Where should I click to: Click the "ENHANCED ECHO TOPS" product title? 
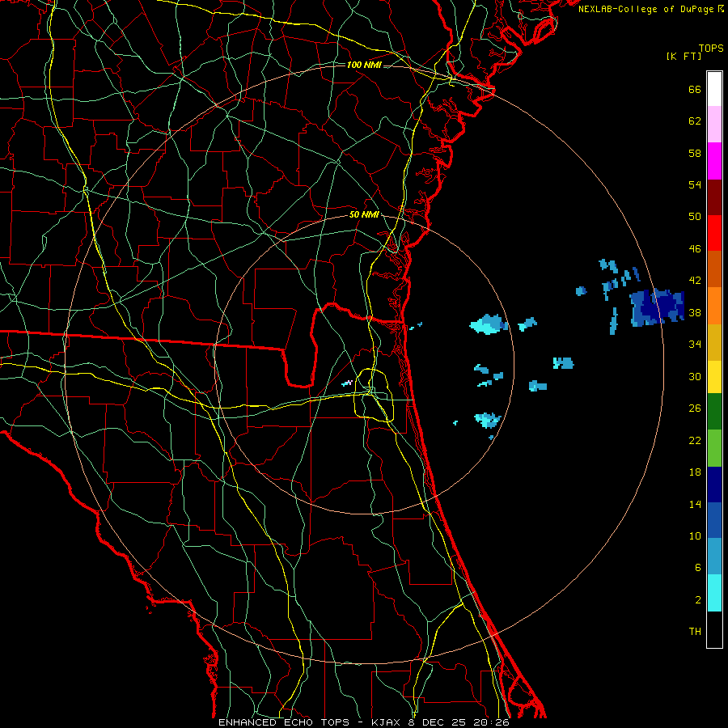point(284,722)
